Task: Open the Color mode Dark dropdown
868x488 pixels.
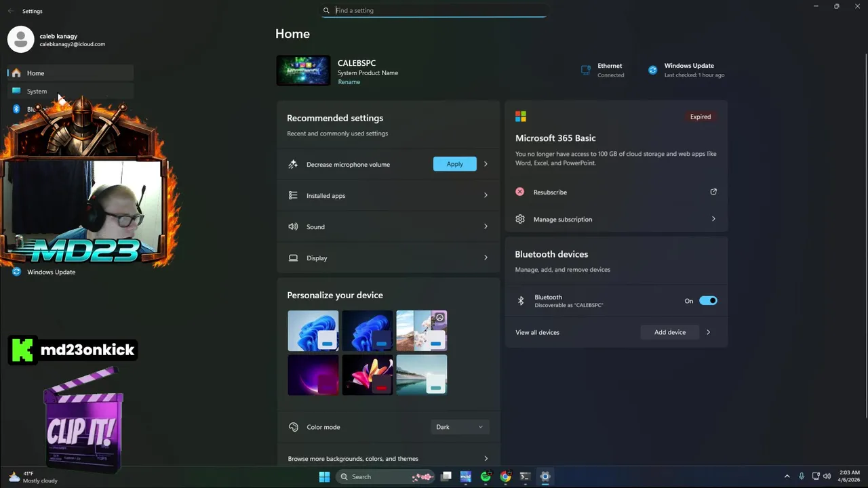Action: point(460,427)
